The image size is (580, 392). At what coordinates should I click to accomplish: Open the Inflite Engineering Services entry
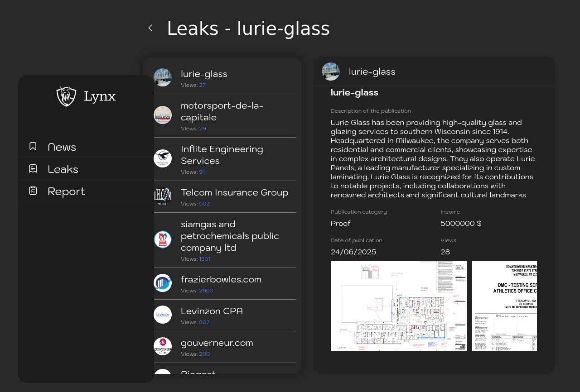pyautogui.click(x=225, y=159)
